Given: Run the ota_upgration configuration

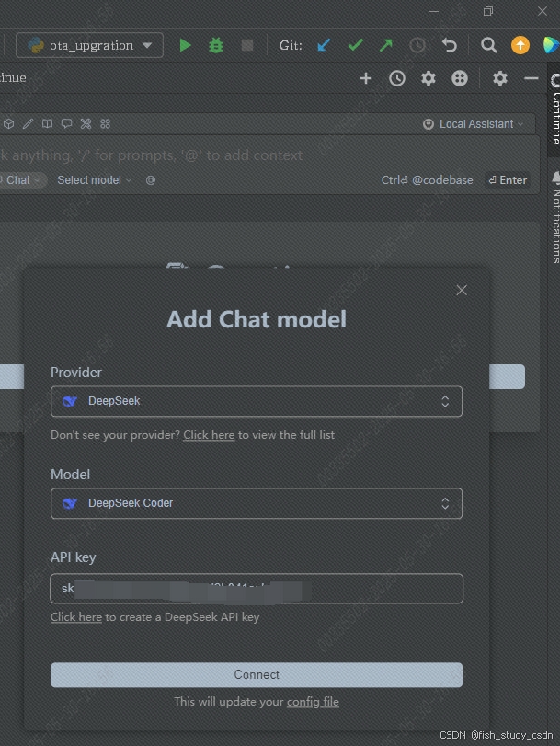Looking at the screenshot, I should 185,46.
